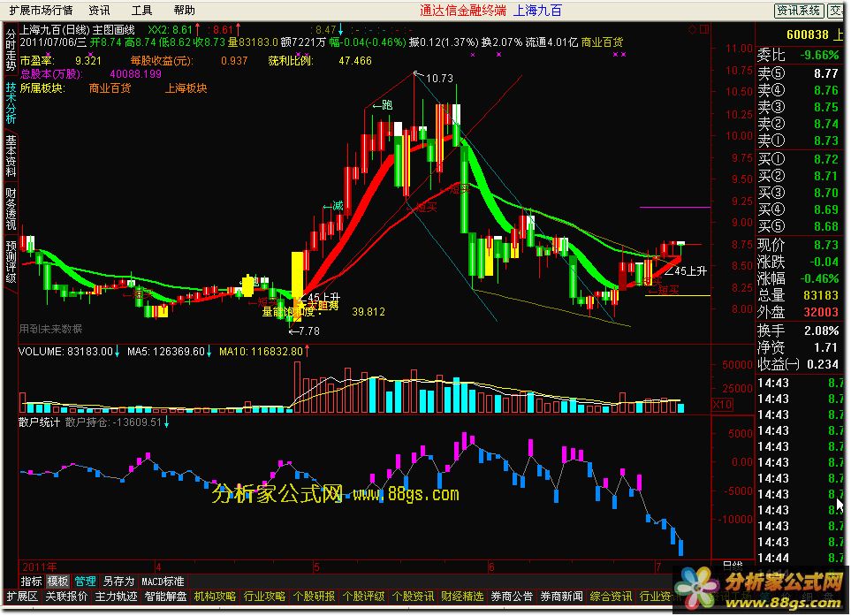
Task: Click the 日线 period label near time axis
Action: 733,567
